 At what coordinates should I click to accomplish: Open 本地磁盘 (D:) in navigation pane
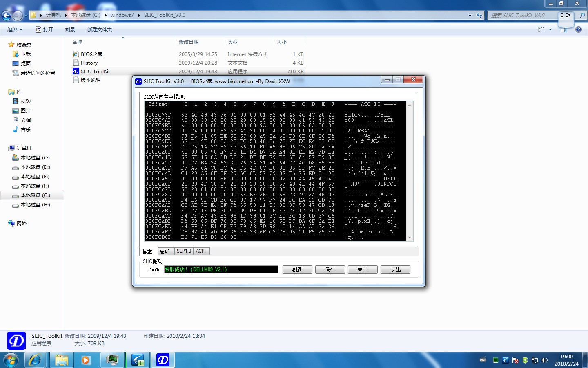point(36,167)
